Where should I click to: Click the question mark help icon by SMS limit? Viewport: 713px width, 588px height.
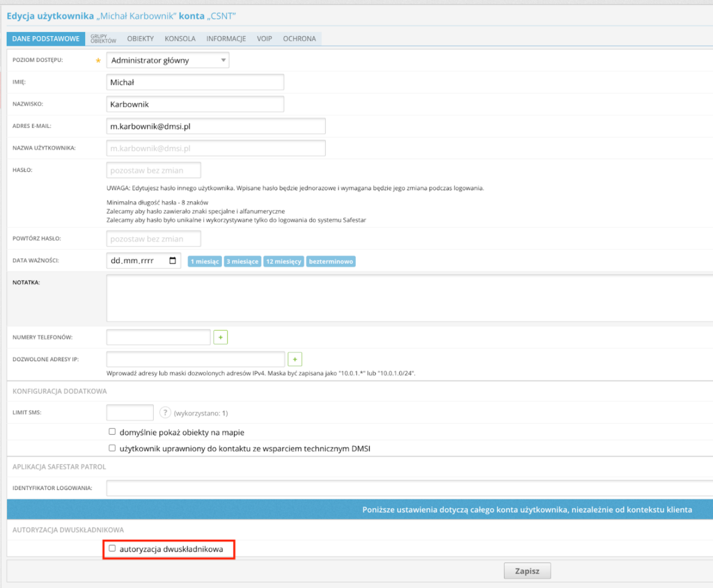(x=165, y=413)
